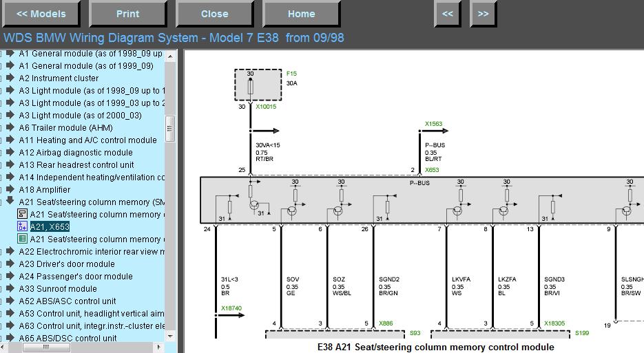Go to next page with >> button
Viewport: 644px width, 353px height.
[x=483, y=14]
